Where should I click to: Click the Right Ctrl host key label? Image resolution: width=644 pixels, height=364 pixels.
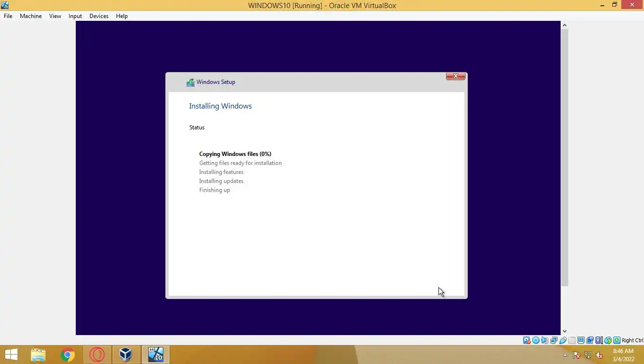632,340
